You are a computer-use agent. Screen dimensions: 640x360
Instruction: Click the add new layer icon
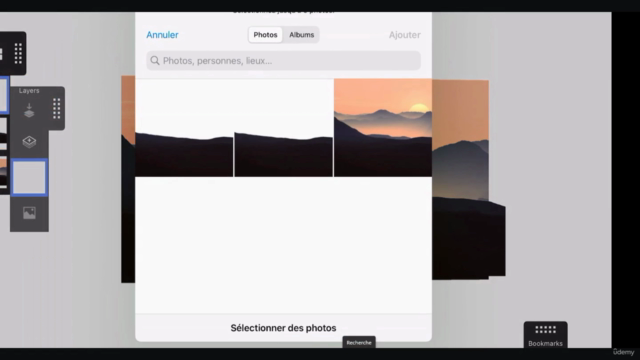(x=29, y=142)
